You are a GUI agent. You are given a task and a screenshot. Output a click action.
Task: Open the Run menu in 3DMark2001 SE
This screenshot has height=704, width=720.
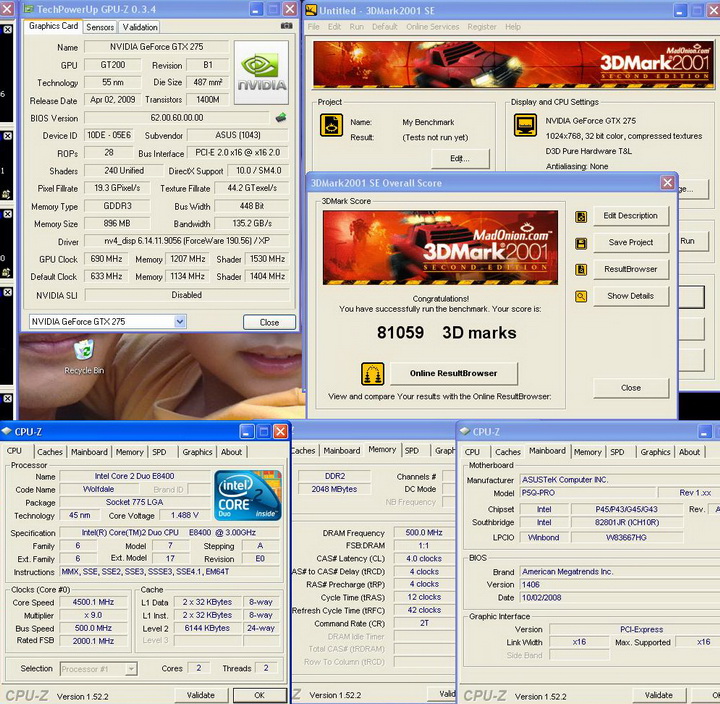356,27
